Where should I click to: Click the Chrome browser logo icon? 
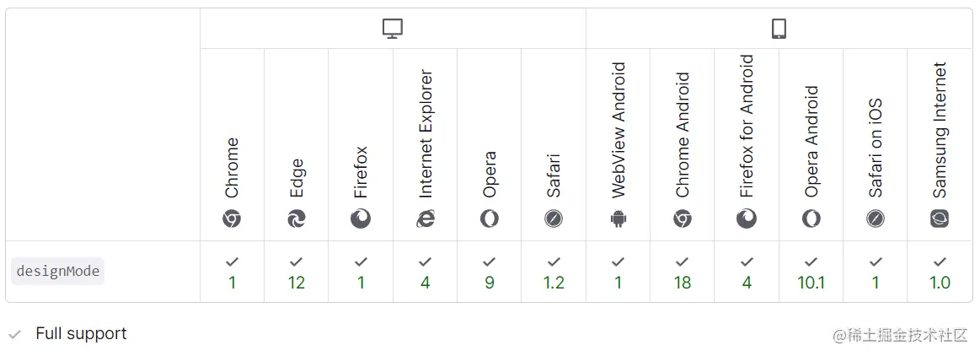pos(232,219)
